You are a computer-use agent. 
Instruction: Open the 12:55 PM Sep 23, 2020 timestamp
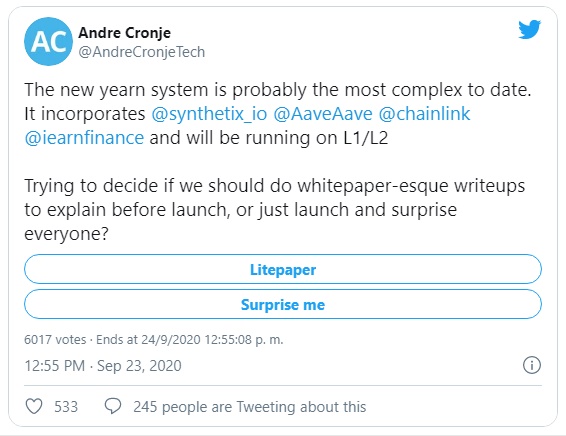(103, 366)
